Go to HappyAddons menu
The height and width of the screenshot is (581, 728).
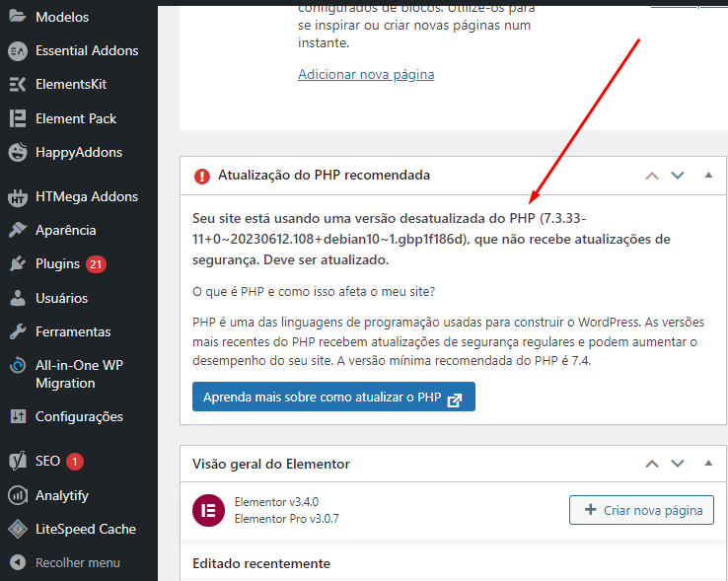tap(79, 152)
